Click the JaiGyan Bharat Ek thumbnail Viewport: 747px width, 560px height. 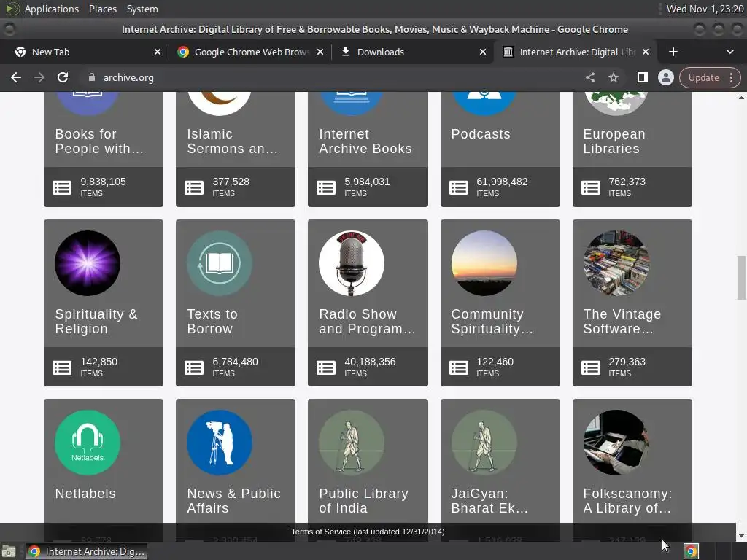pos(484,443)
